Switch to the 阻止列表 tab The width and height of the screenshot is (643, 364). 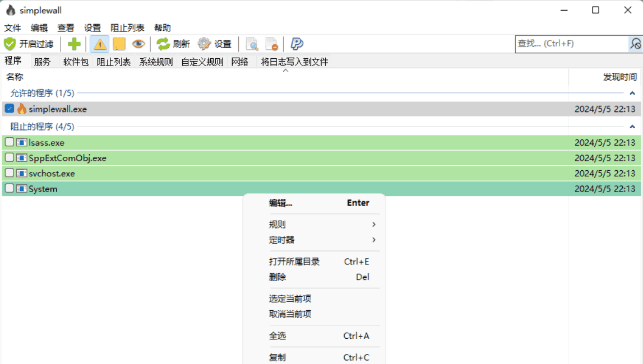pyautogui.click(x=114, y=62)
